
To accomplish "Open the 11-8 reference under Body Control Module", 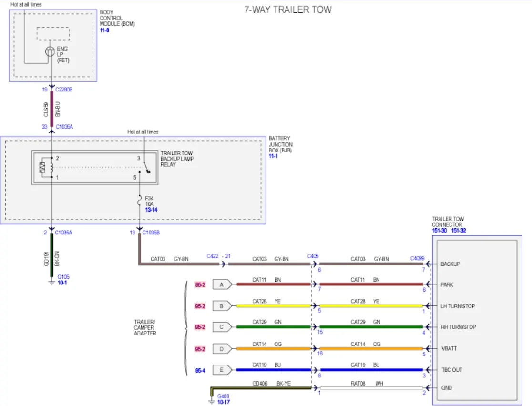I will pyautogui.click(x=104, y=30).
